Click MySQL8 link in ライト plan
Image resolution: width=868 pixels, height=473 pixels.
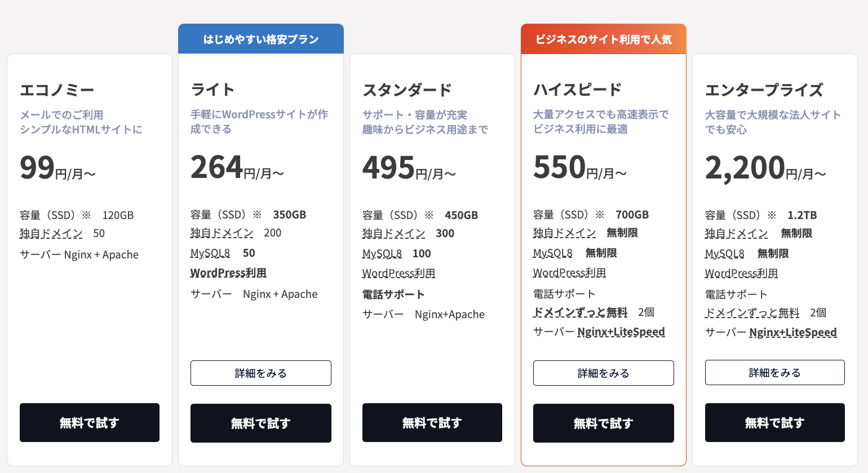coord(210,253)
